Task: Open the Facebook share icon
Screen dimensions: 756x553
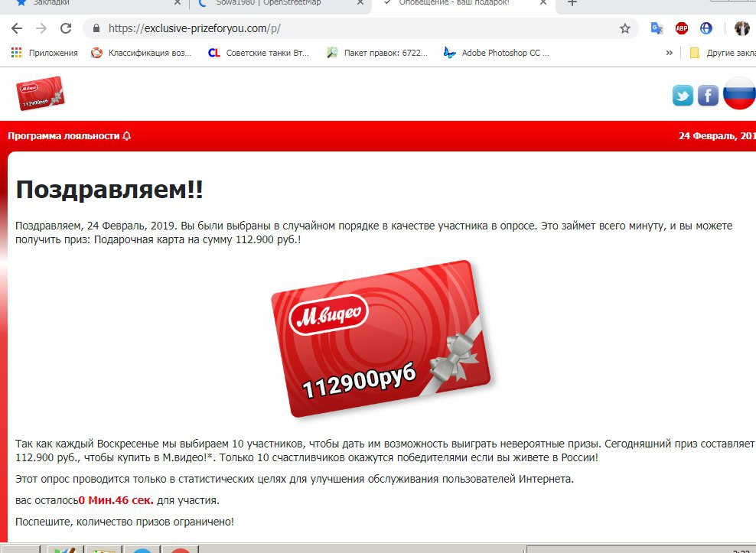Action: [708, 96]
